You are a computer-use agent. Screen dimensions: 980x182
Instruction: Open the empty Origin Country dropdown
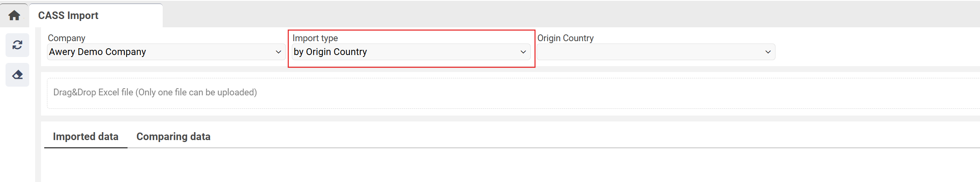click(x=655, y=52)
